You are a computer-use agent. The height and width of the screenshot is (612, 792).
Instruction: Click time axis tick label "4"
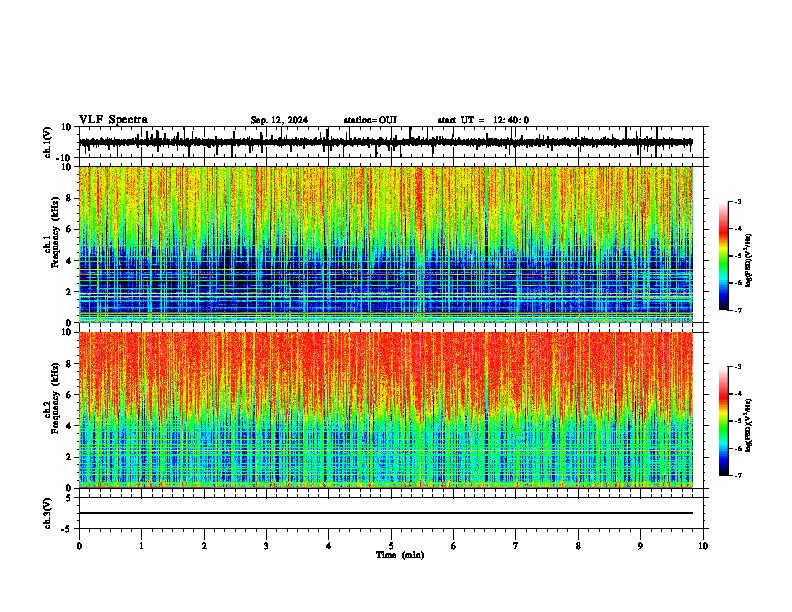pyautogui.click(x=329, y=546)
